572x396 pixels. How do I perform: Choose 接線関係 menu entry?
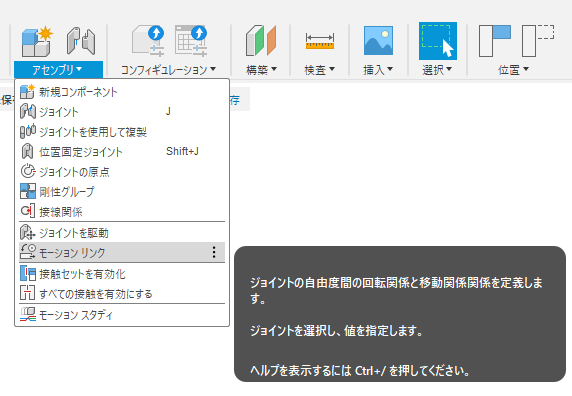coord(122,211)
